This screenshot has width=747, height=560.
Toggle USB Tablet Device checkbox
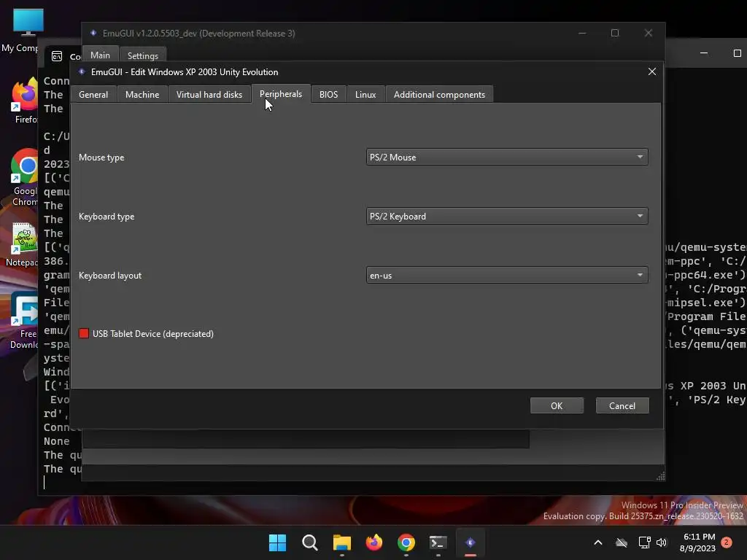pyautogui.click(x=84, y=333)
